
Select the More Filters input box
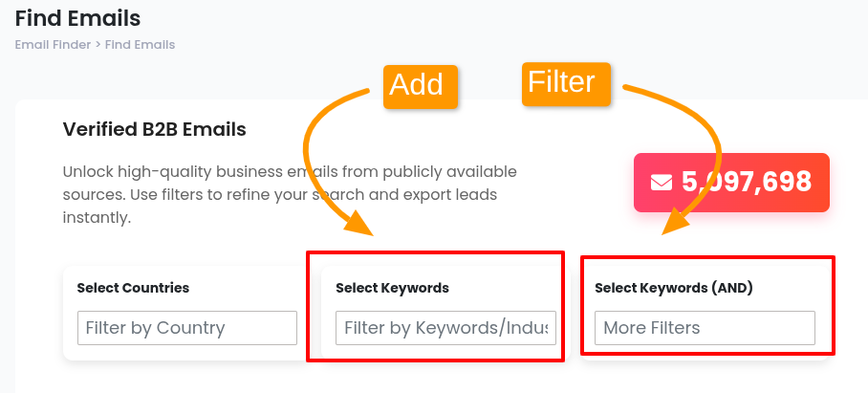pyautogui.click(x=705, y=328)
